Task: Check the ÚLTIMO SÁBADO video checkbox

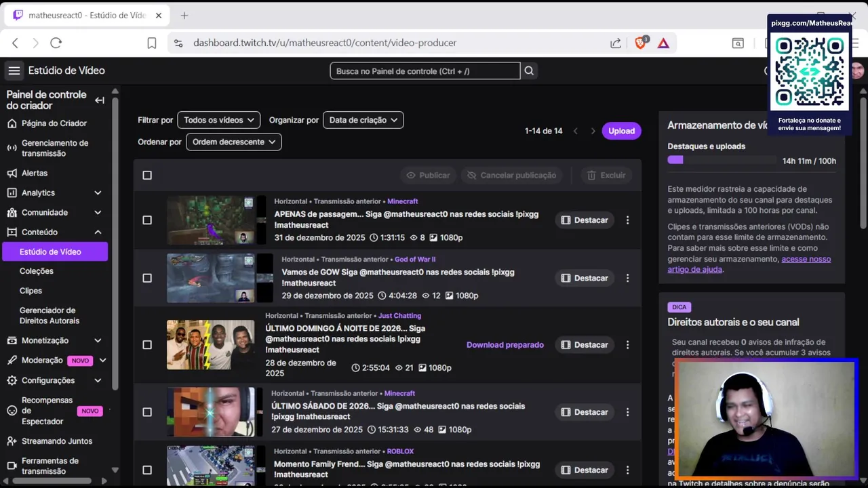Action: pos(147,411)
